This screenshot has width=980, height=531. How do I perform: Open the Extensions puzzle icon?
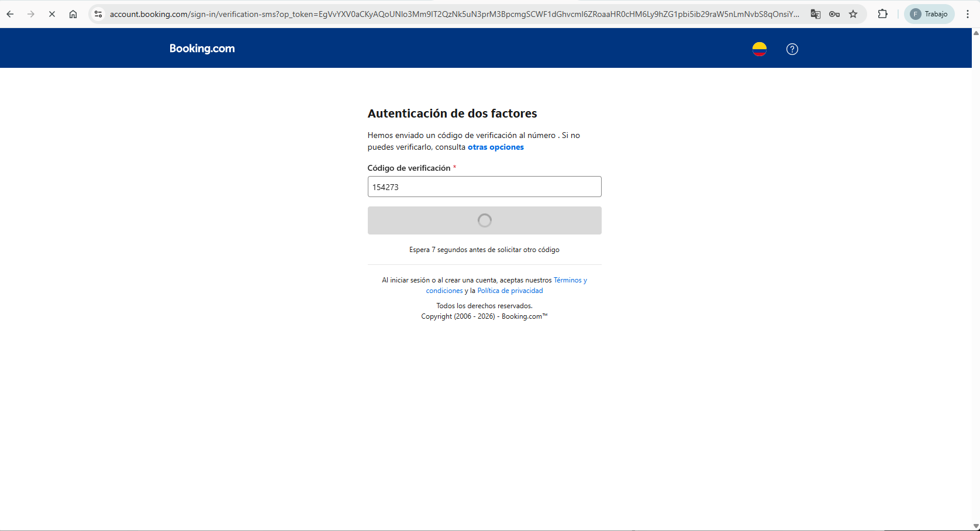tap(883, 14)
